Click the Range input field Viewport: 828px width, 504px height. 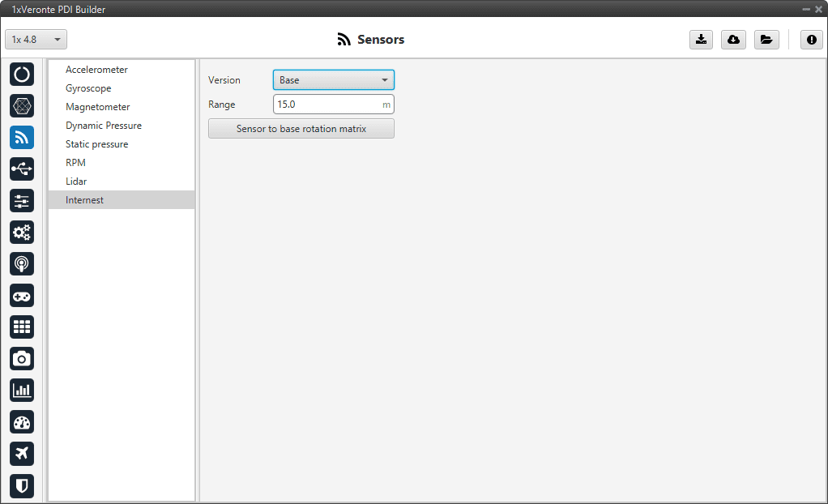(x=327, y=105)
